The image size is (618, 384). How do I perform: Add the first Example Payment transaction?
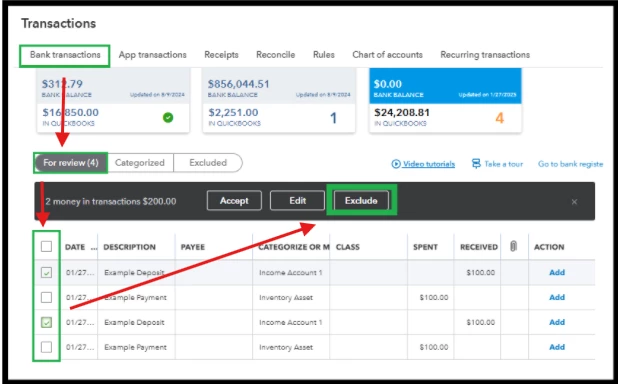[x=557, y=297]
